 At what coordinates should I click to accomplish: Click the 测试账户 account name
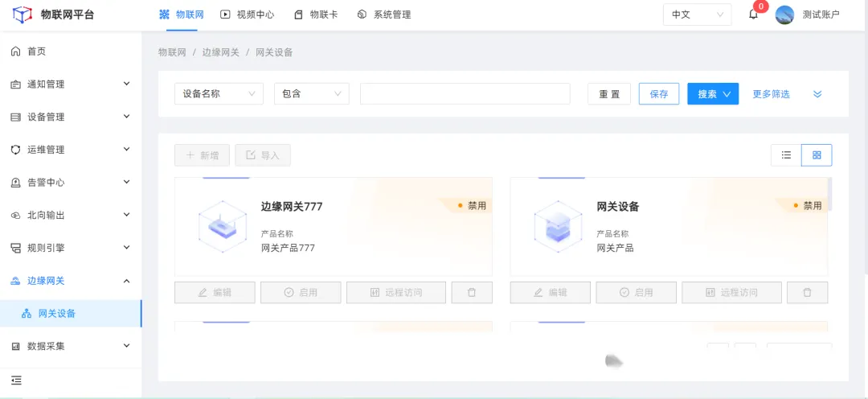(821, 15)
